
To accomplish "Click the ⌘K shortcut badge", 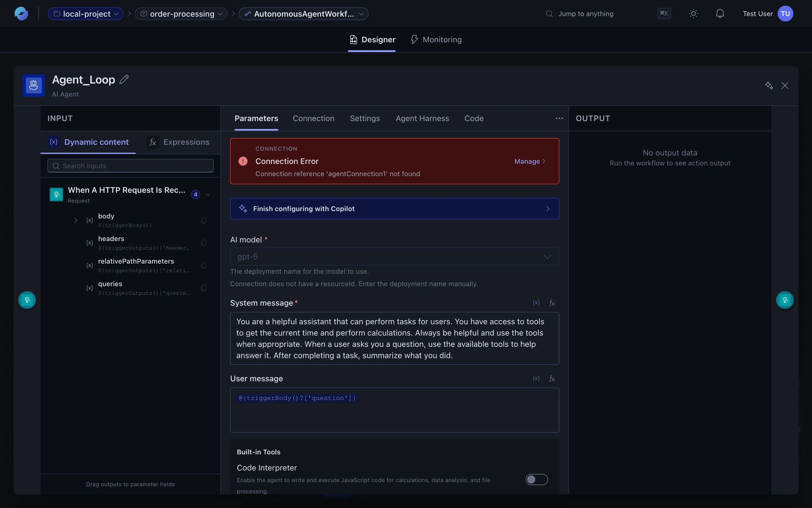I will pyautogui.click(x=664, y=14).
